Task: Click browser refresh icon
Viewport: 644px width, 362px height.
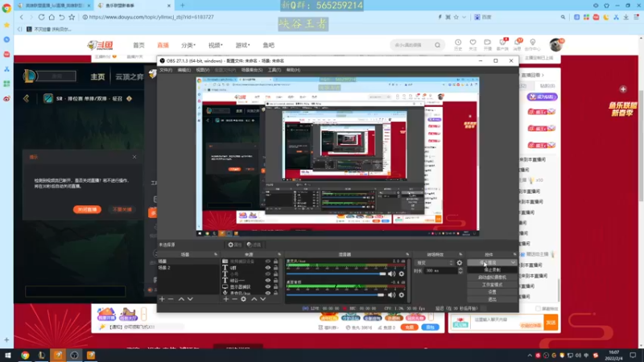Action: [x=41, y=17]
